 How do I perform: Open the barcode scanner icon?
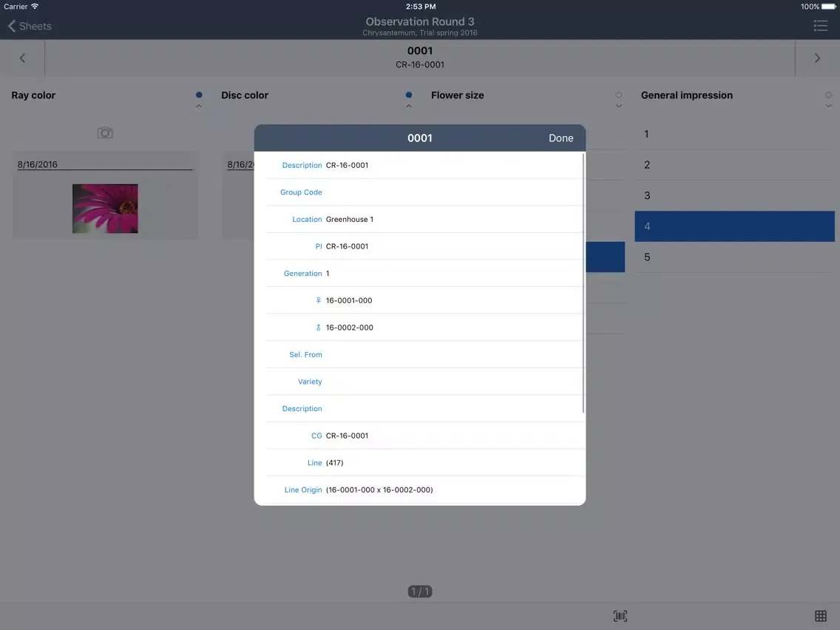[620, 616]
